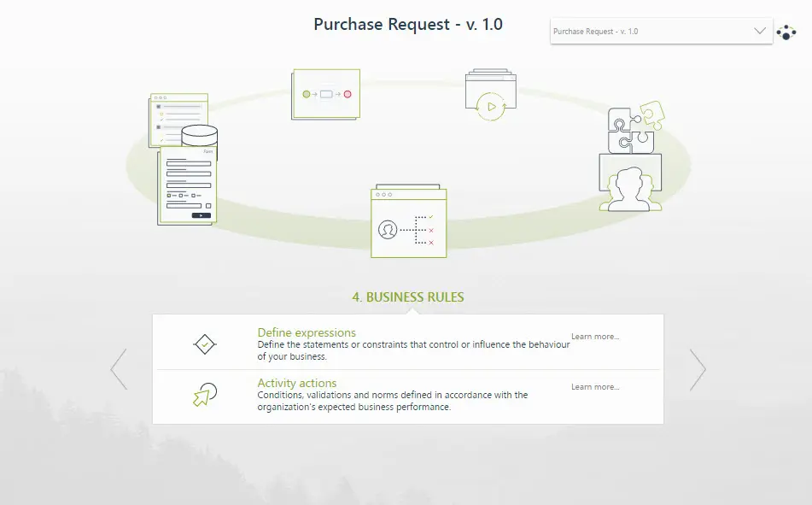Image resolution: width=812 pixels, height=505 pixels.
Task: Click the "4. BUSINESS RULES" heading
Action: [x=408, y=297]
